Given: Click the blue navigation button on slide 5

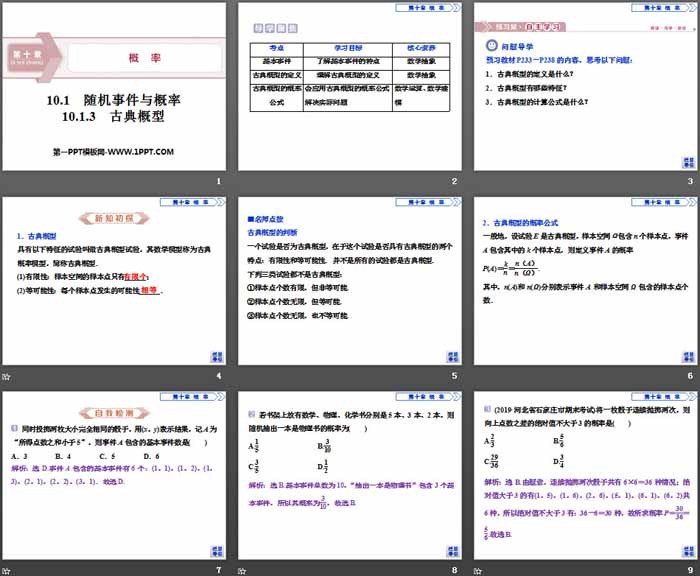Looking at the screenshot, I should click(452, 356).
